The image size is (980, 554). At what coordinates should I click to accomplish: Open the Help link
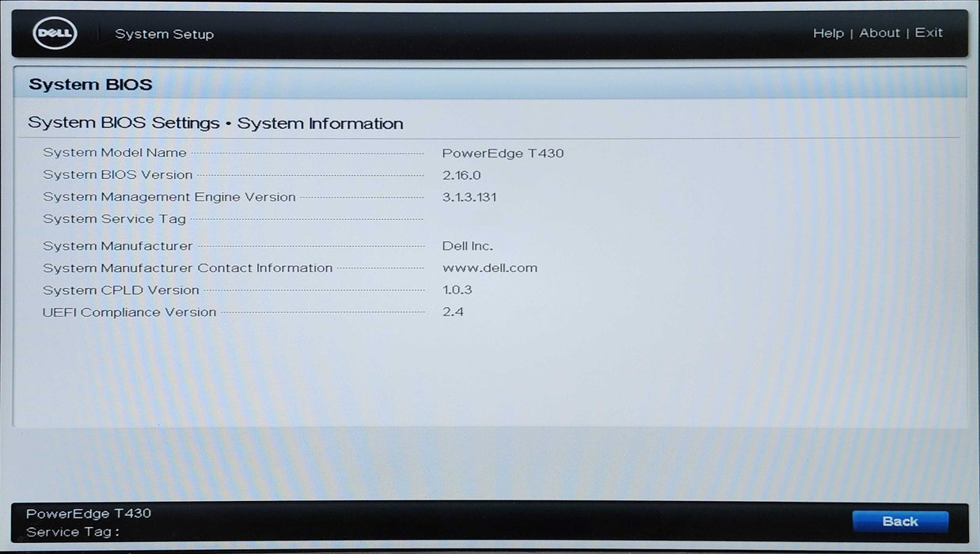tap(828, 33)
